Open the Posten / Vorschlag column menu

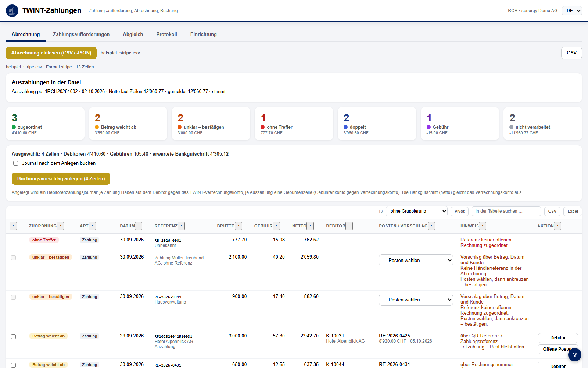coord(431,226)
